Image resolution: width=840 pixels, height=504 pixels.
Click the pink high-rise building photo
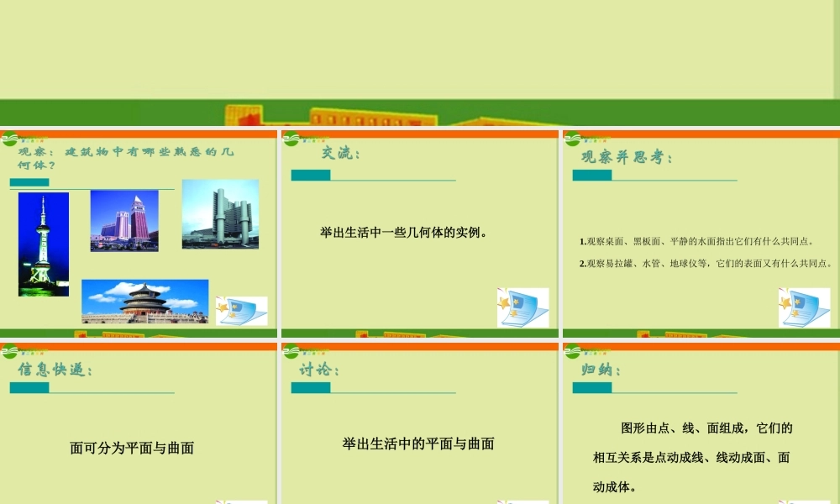[x=124, y=221]
